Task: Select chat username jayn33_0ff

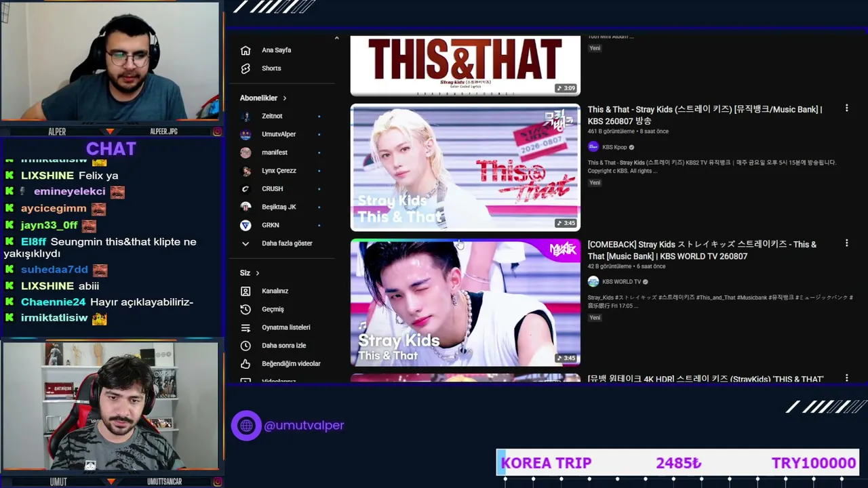Action: point(50,226)
